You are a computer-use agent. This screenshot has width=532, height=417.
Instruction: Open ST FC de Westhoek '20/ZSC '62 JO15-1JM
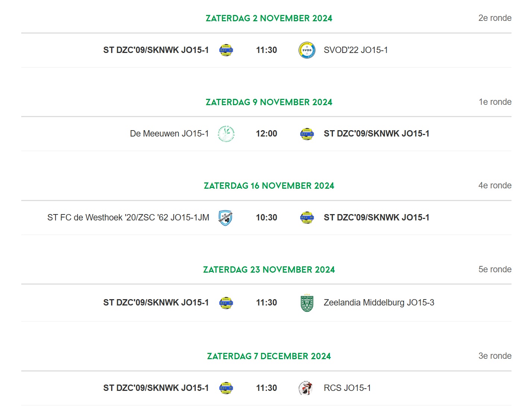[128, 217]
